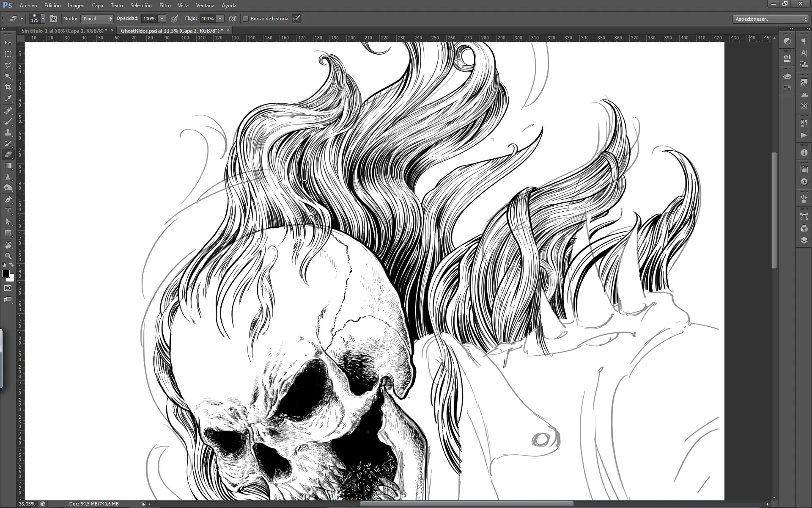812x508 pixels.
Task: Open the Edición menu
Action: tap(52, 6)
